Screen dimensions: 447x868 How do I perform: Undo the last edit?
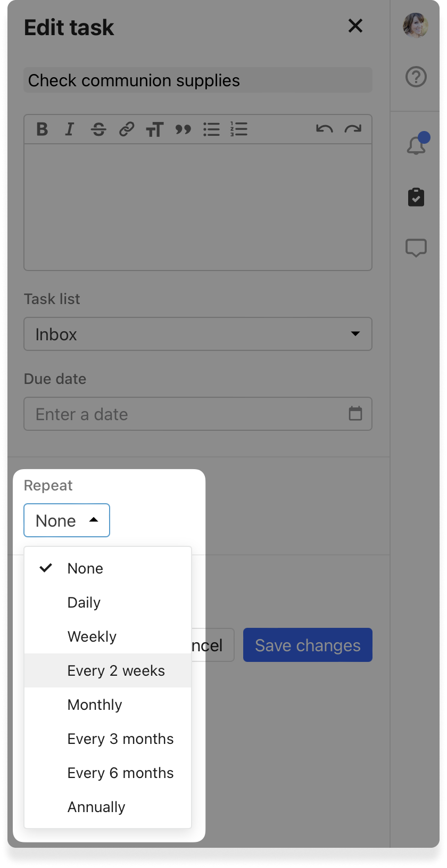click(x=324, y=129)
